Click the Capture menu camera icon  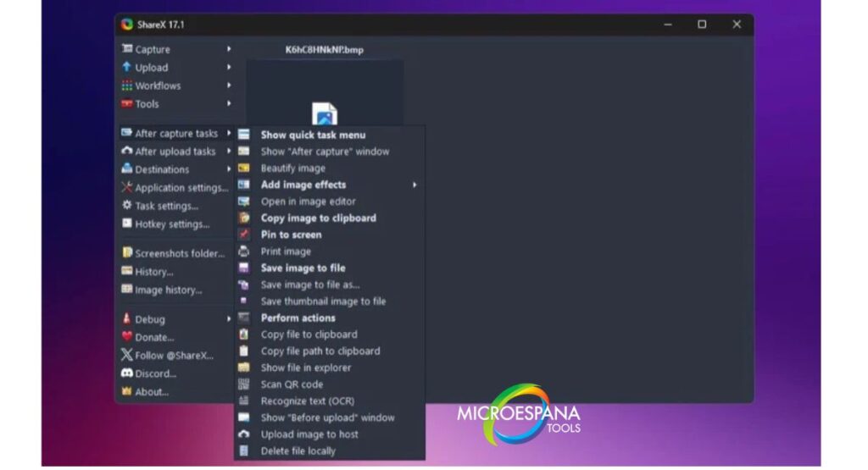click(127, 48)
